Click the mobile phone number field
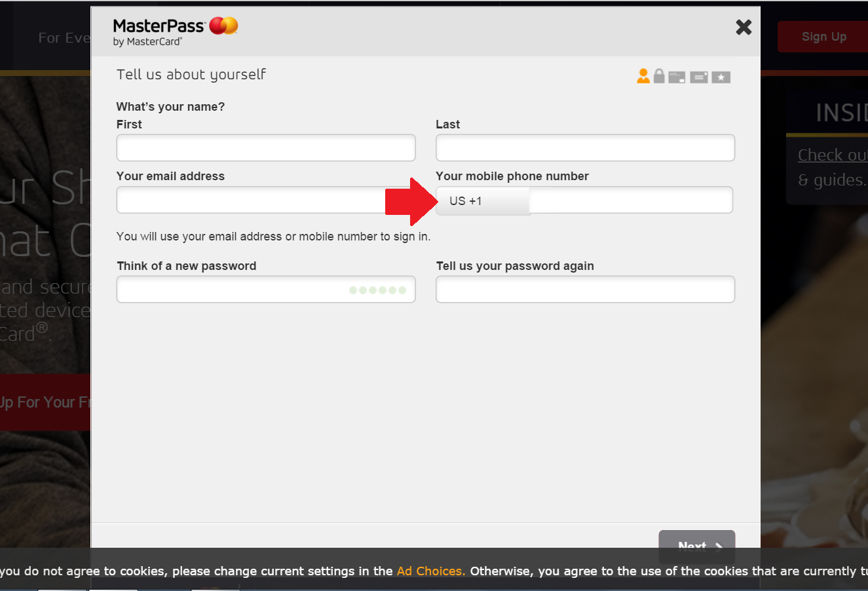The image size is (868, 591). point(630,200)
